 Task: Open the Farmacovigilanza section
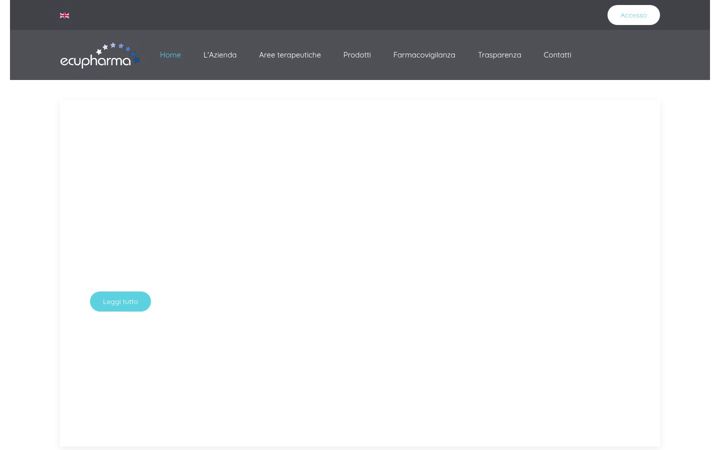click(424, 55)
